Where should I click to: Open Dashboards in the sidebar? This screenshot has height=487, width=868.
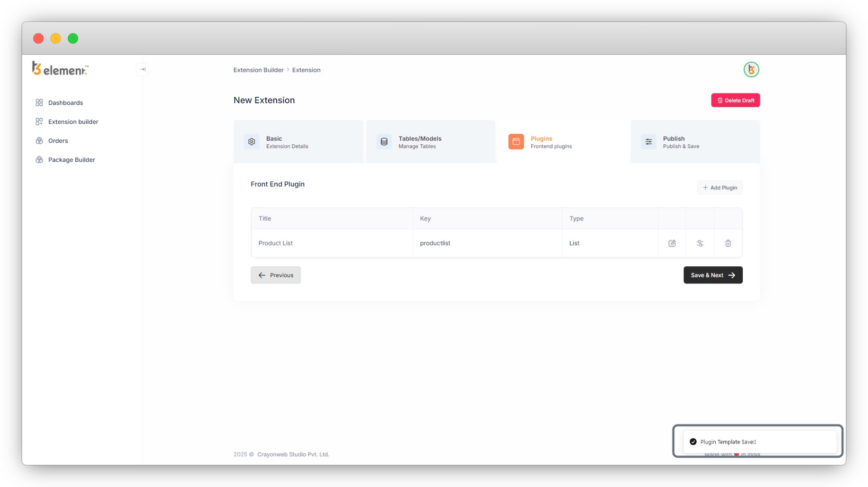(66, 103)
